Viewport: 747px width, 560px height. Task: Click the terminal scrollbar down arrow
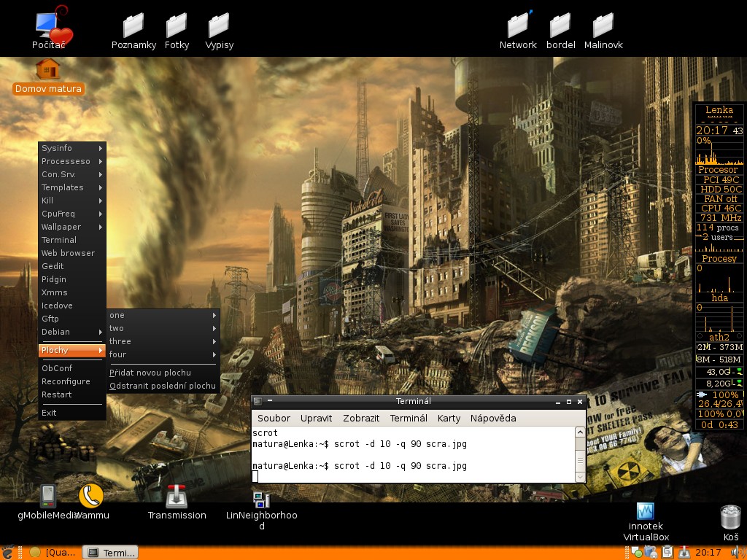(580, 477)
